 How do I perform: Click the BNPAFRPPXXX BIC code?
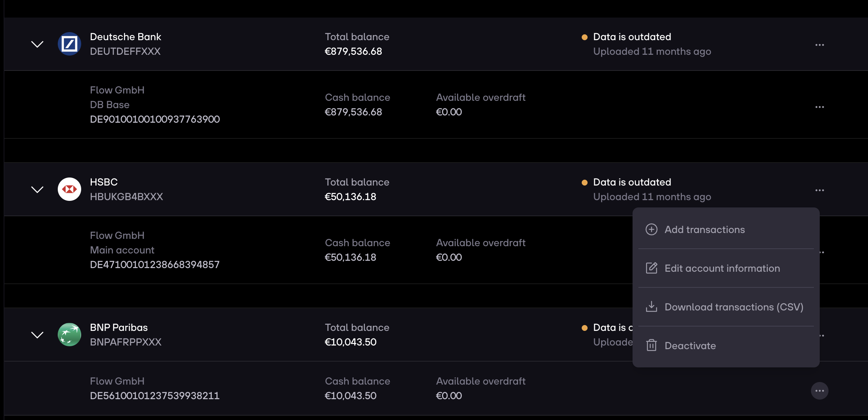point(126,342)
